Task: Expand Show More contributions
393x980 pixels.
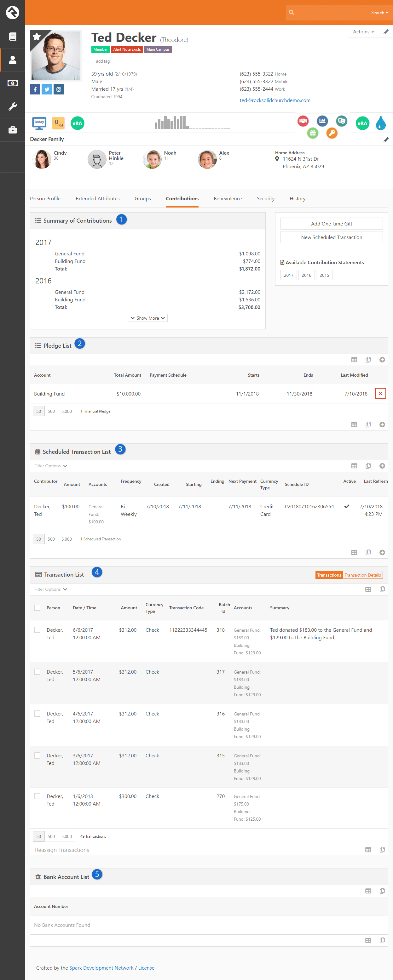Action: (148, 318)
